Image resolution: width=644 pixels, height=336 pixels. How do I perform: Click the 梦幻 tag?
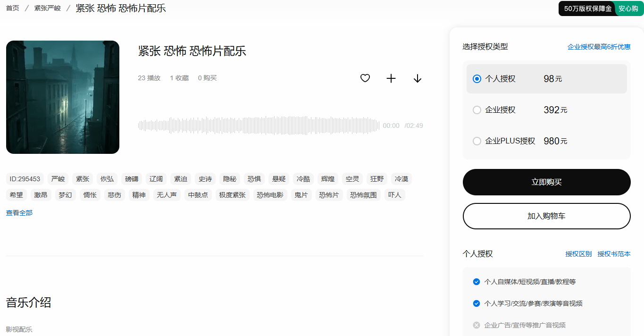point(66,195)
